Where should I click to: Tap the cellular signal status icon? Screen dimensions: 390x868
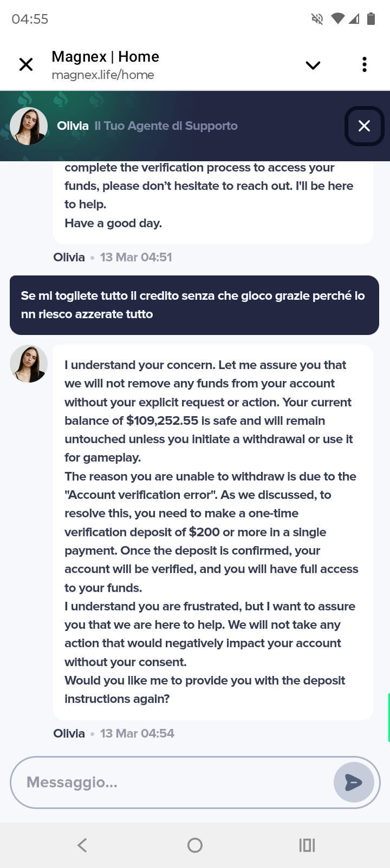(x=354, y=19)
